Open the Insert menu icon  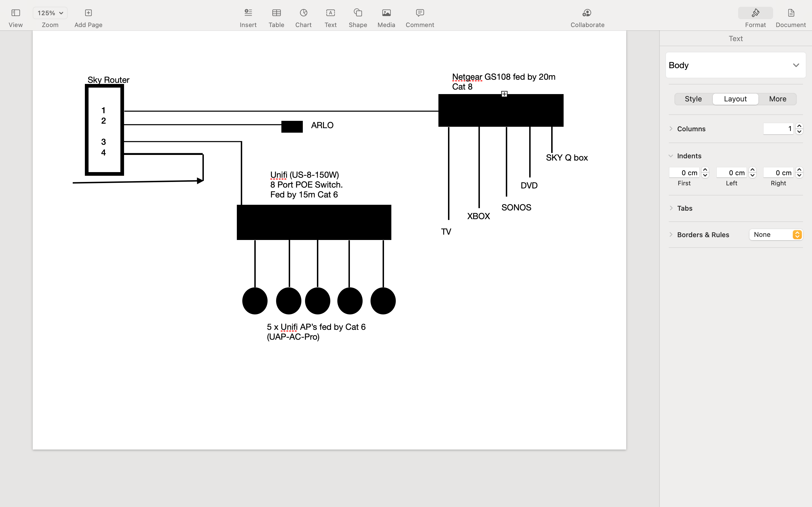(x=248, y=13)
